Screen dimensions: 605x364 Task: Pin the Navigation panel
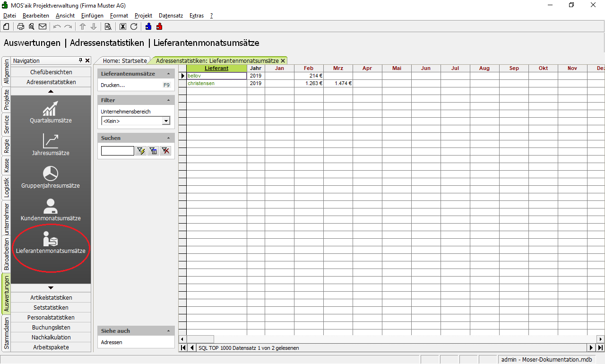pos(81,61)
